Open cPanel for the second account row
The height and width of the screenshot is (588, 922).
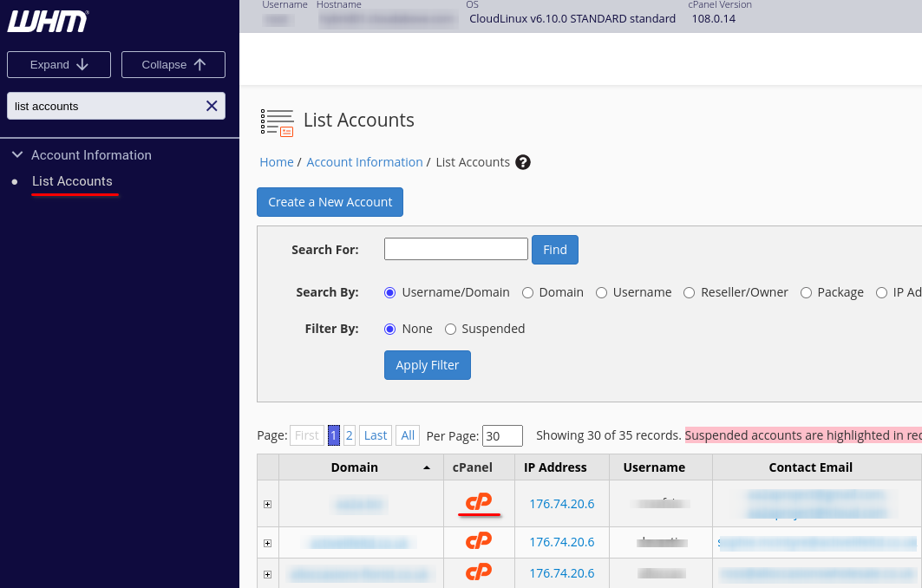pos(479,541)
